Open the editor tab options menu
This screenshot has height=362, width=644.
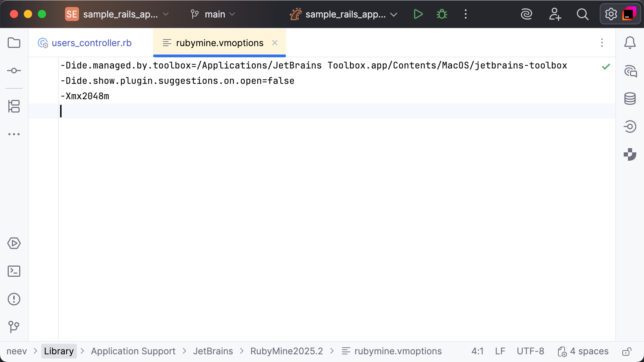[x=602, y=43]
